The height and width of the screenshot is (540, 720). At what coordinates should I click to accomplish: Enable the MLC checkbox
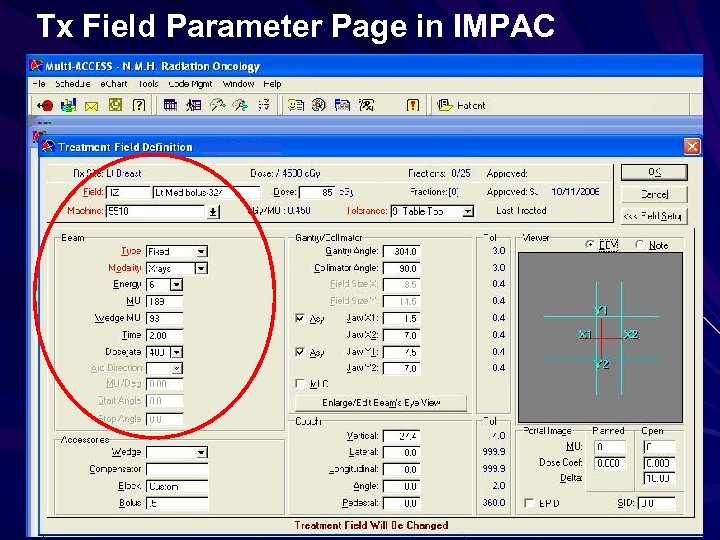300,383
